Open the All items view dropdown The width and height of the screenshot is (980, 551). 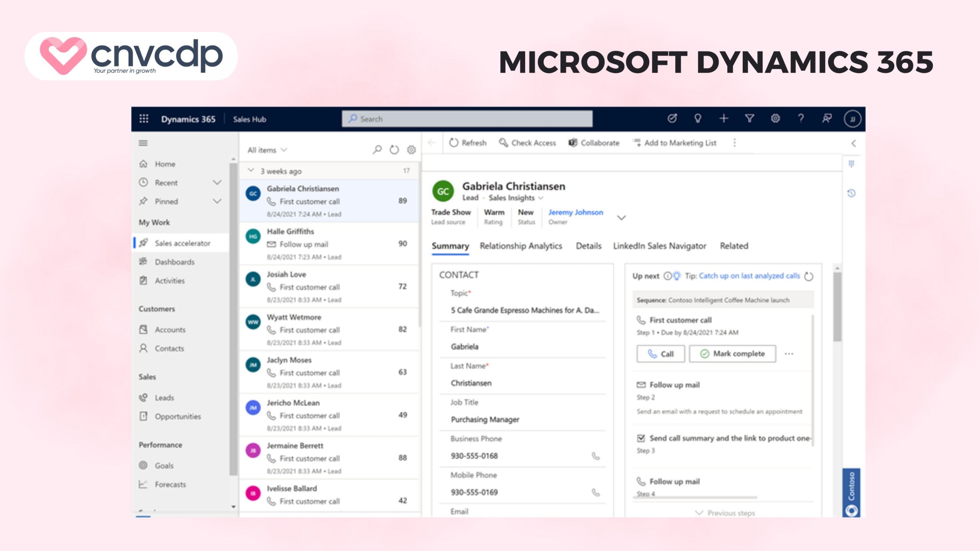click(268, 150)
